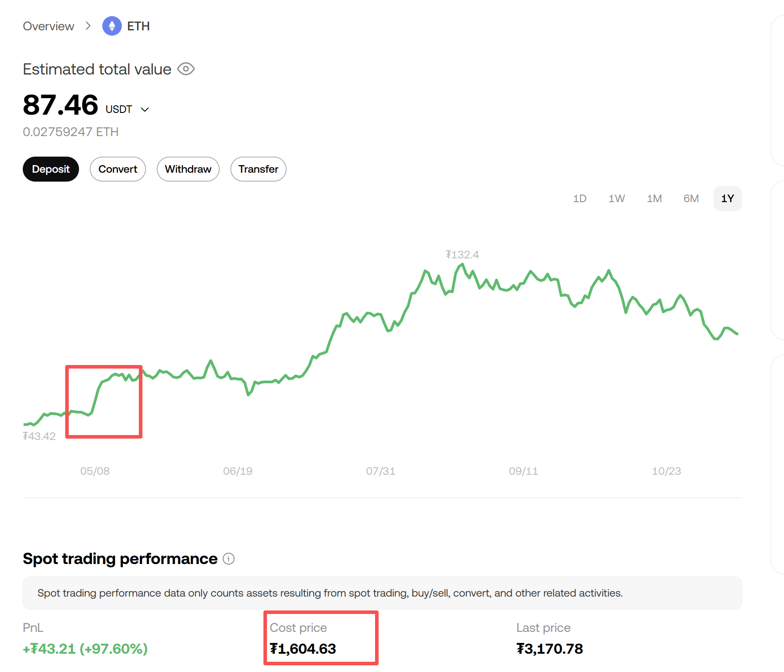784x672 pixels.
Task: Click the ETH breadcrumb label
Action: [138, 26]
